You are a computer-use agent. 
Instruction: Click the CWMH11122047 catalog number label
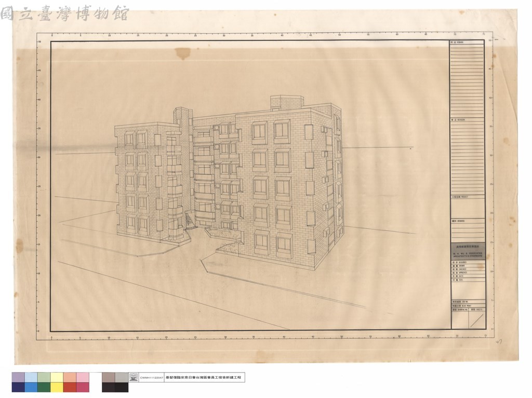[151, 377]
